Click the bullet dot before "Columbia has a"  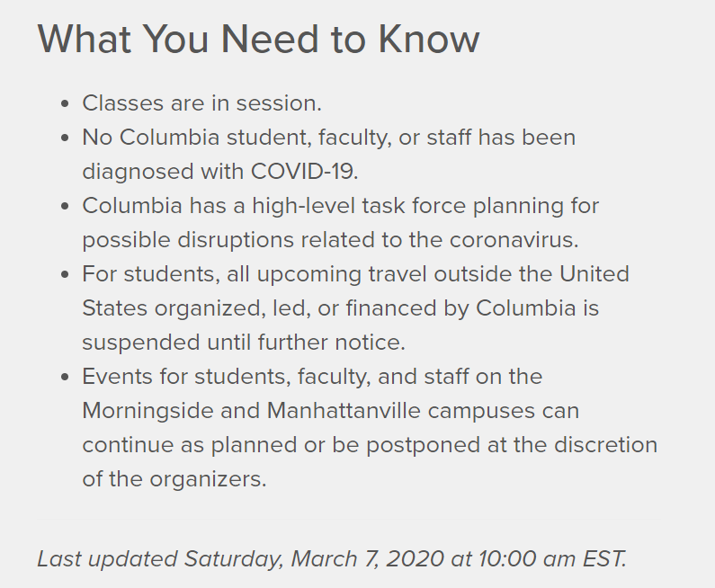[65, 207]
